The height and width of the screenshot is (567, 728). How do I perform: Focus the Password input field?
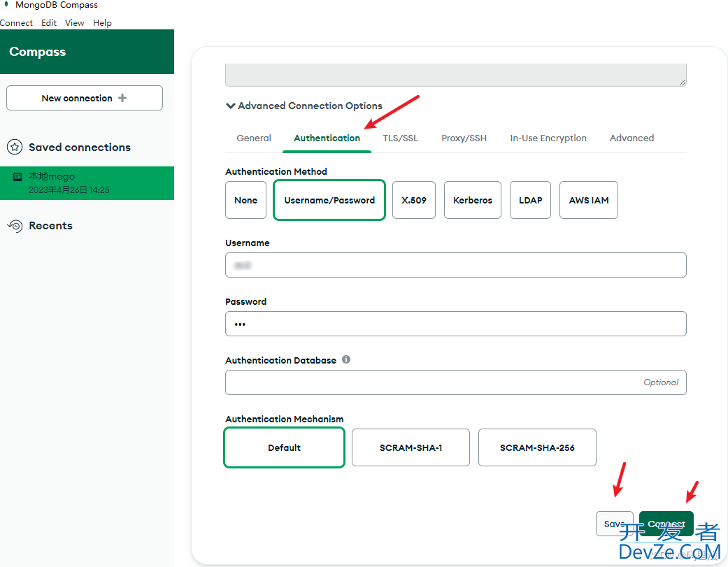pos(456,324)
